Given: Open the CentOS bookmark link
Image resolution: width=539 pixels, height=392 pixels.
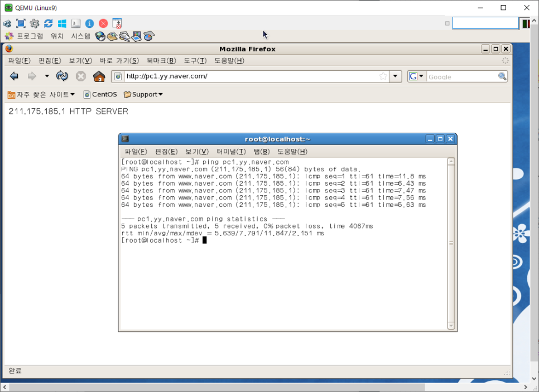Looking at the screenshot, I should point(100,94).
